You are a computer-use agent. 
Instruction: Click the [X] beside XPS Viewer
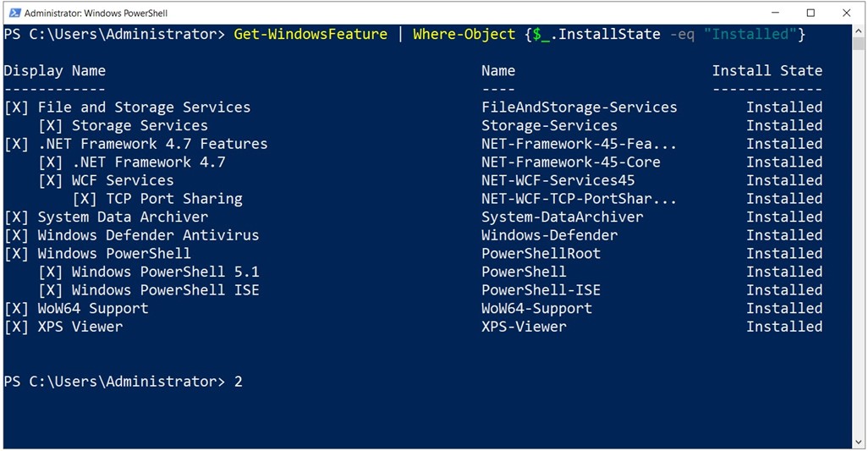tap(16, 327)
